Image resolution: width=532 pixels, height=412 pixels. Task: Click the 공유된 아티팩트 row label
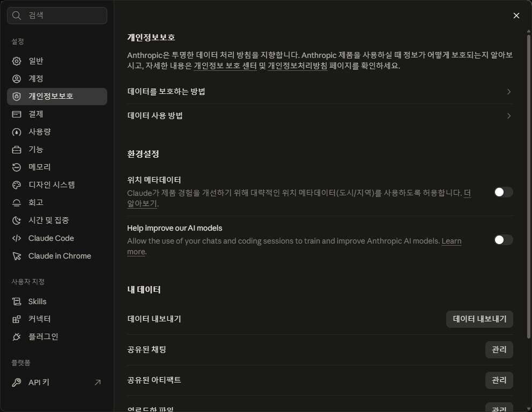(x=154, y=380)
